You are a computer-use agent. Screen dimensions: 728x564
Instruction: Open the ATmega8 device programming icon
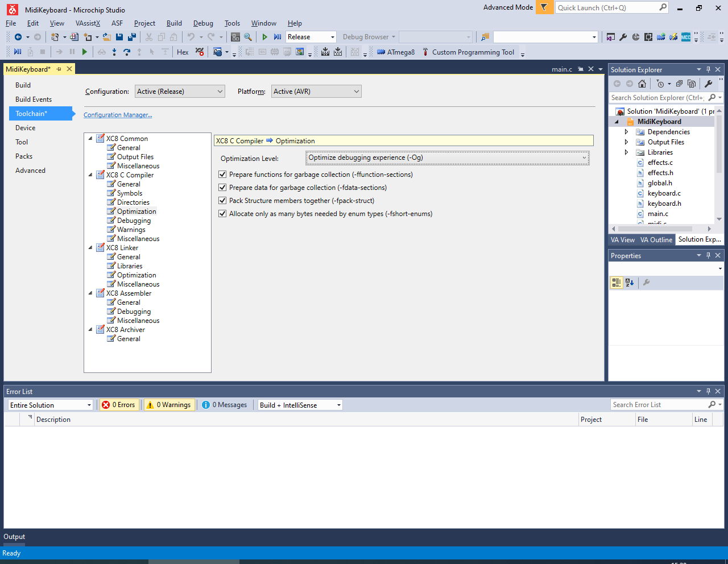396,52
